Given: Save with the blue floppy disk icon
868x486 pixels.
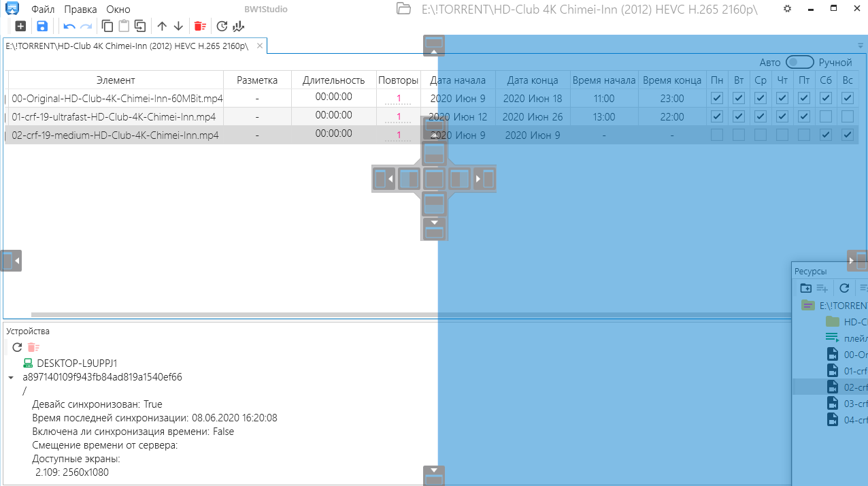Looking at the screenshot, I should (x=42, y=26).
